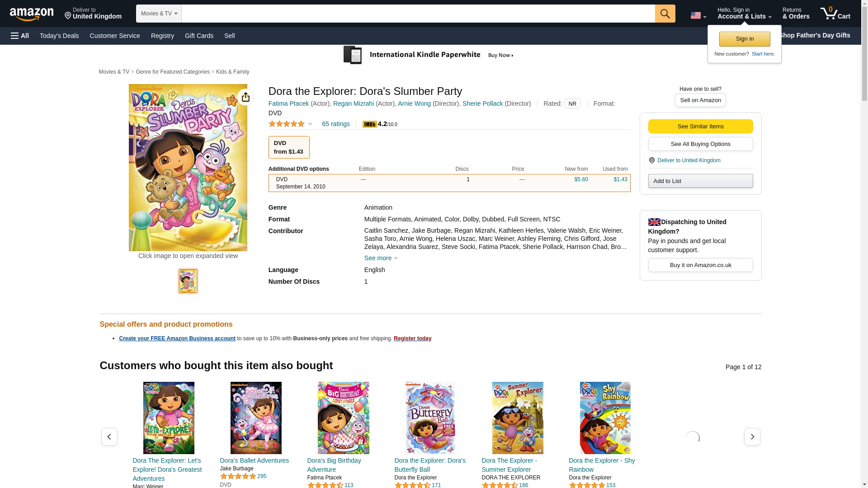Viewport: 868px width, 488px height.
Task: Click See All Buying Options button
Action: (x=700, y=144)
